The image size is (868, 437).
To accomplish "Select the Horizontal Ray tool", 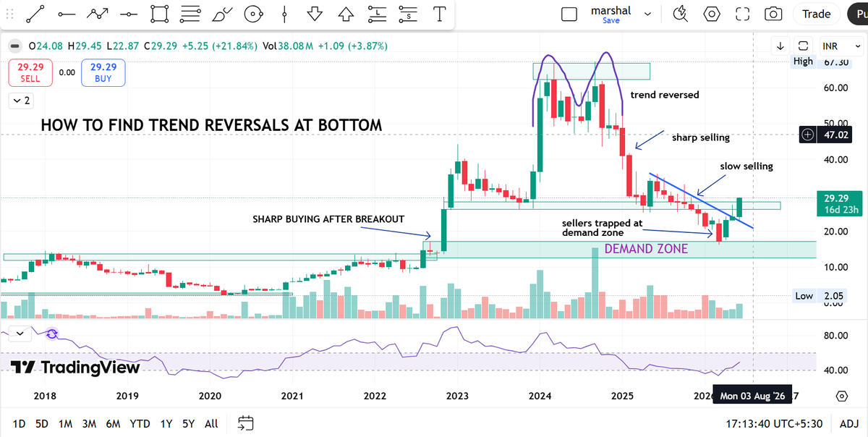I will (66, 14).
